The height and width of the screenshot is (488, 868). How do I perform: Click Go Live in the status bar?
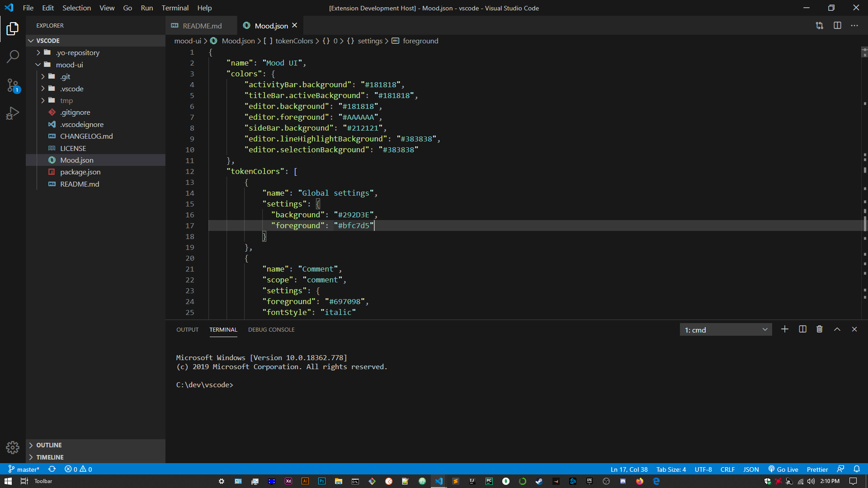pos(783,469)
